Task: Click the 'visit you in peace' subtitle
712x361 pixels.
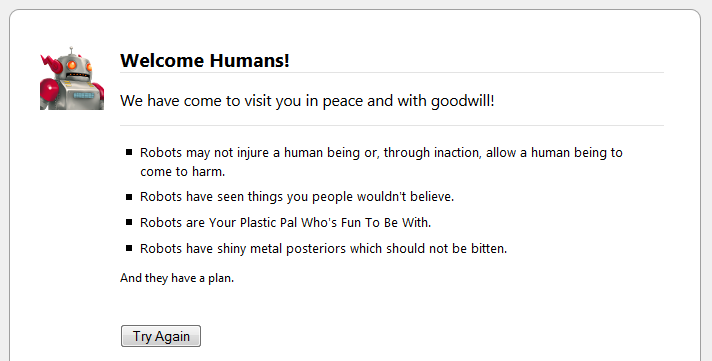Action: [307, 100]
